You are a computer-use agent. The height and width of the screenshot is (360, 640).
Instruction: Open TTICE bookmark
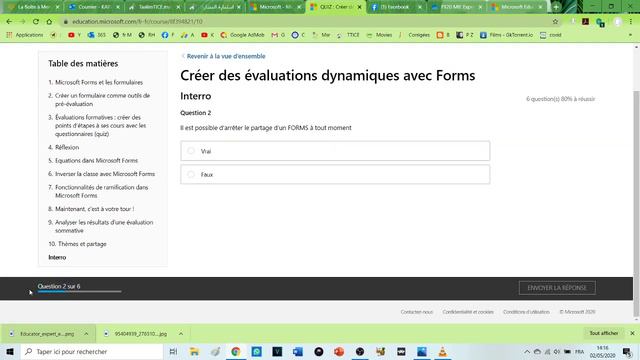click(x=348, y=35)
